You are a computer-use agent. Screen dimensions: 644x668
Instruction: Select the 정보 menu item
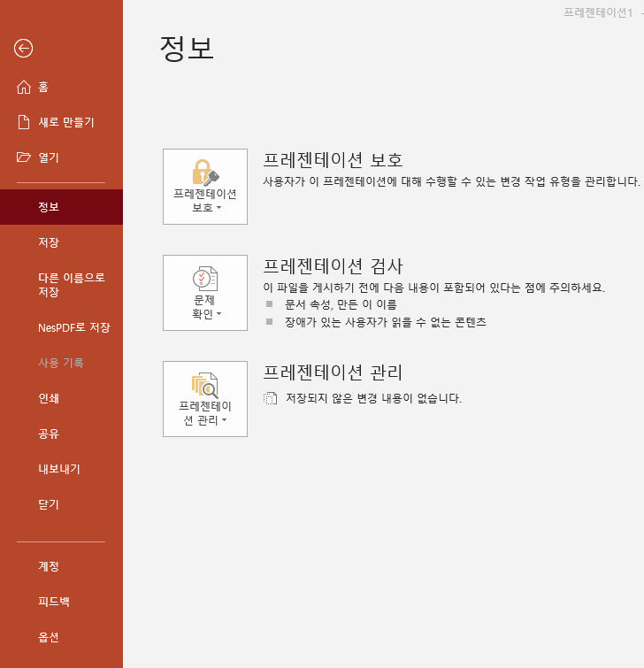click(49, 207)
